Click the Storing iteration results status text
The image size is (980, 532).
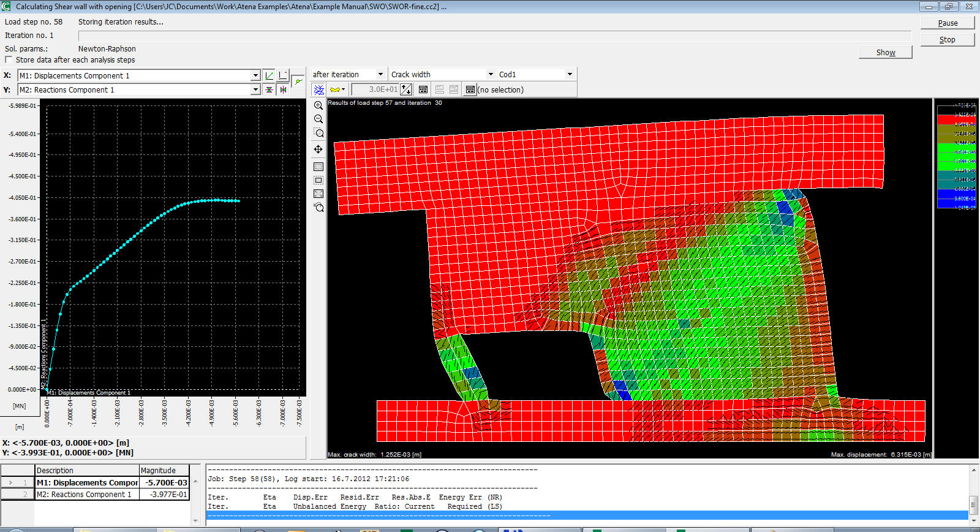(121, 21)
